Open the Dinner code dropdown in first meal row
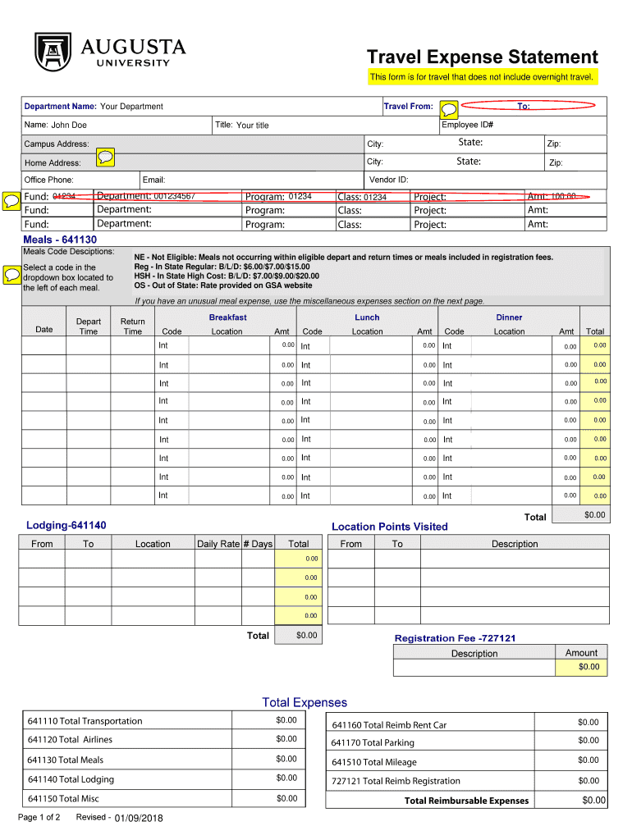The image size is (632, 840). (x=455, y=346)
